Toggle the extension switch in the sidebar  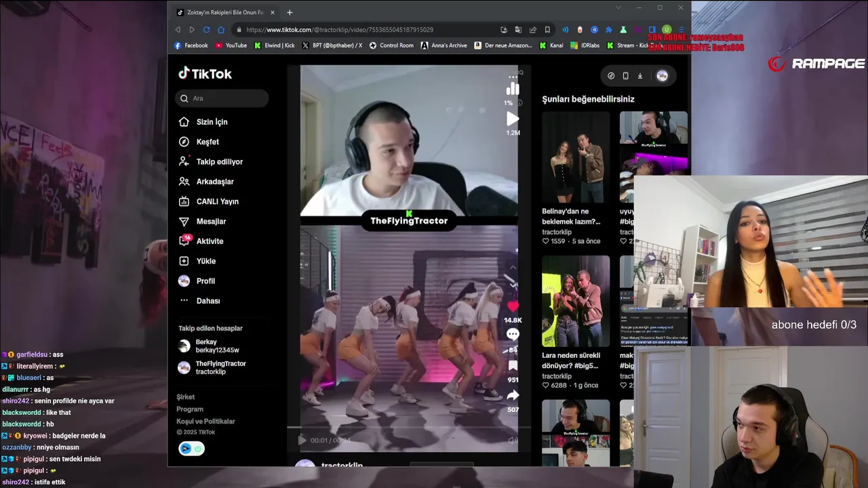click(191, 449)
